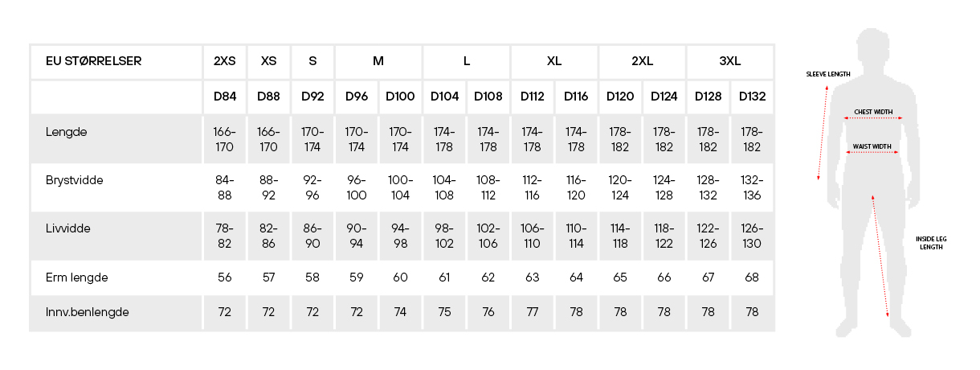Screen dimensions: 980x370
Task: Click the Livvidde row label
Action: click(68, 229)
